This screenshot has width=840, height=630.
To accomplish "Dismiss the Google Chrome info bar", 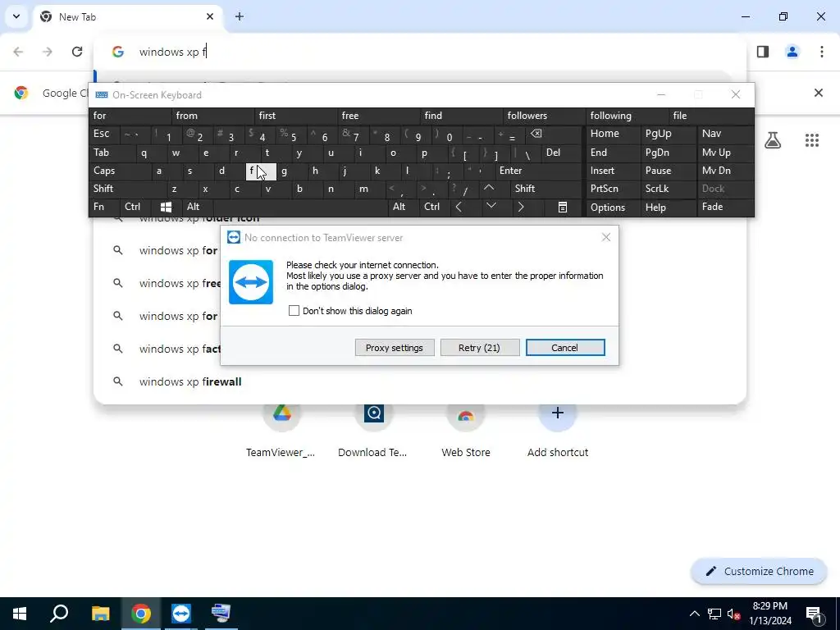I will click(819, 93).
